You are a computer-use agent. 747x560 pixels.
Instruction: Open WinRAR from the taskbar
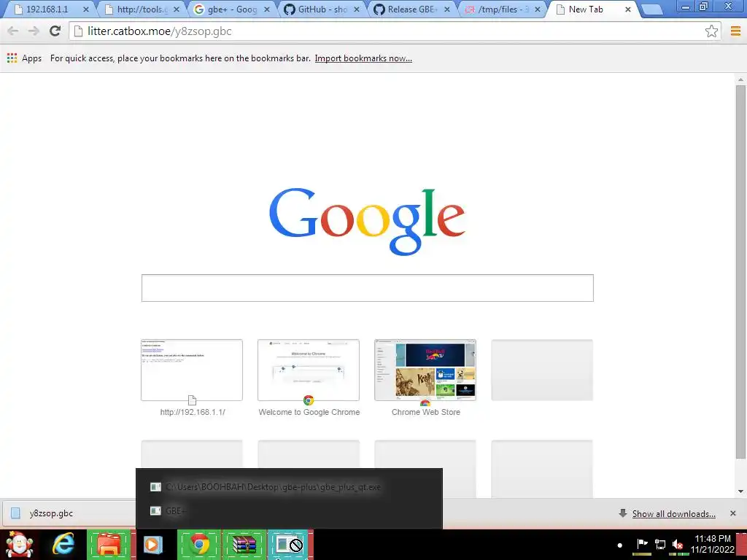[244, 544]
